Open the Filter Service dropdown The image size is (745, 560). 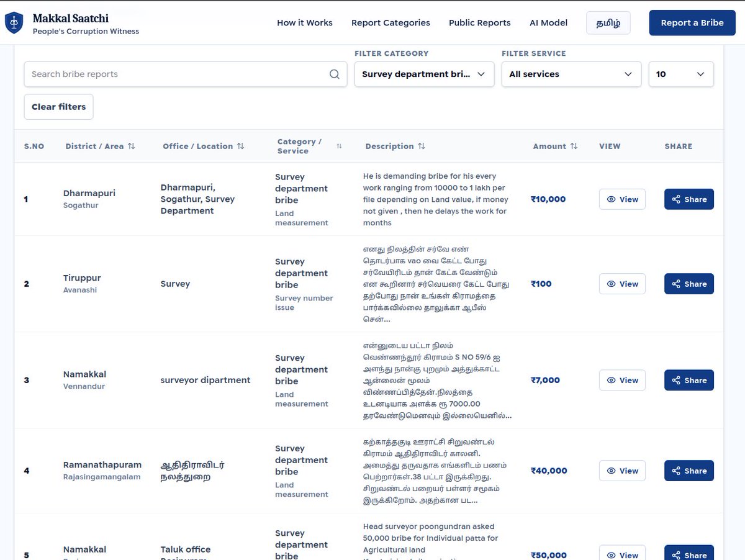click(571, 74)
